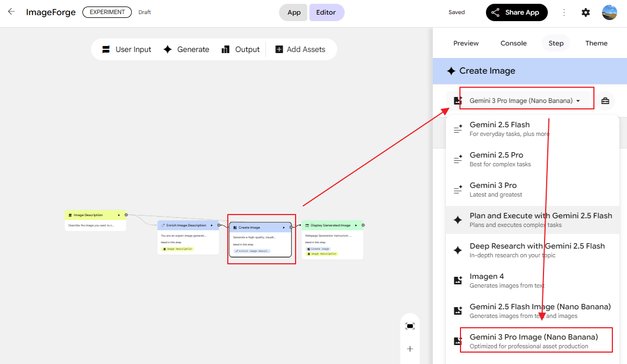Click the output port of the Create Image node
The image size is (627, 364).
(291, 227)
